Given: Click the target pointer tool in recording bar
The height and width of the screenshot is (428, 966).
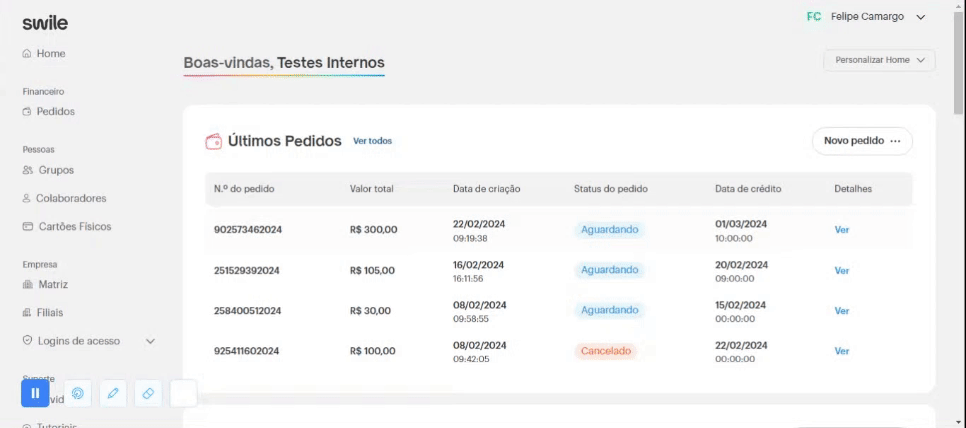Looking at the screenshot, I should [78, 394].
